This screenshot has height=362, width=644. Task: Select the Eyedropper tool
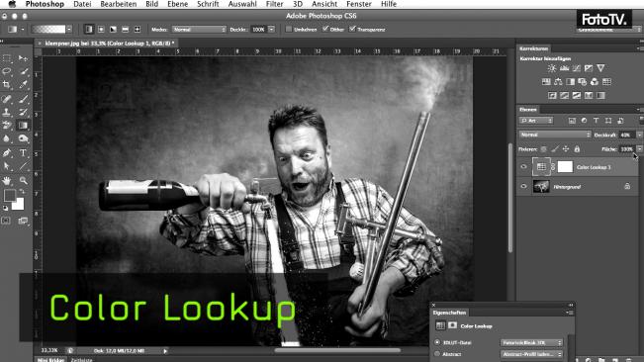pos(23,84)
